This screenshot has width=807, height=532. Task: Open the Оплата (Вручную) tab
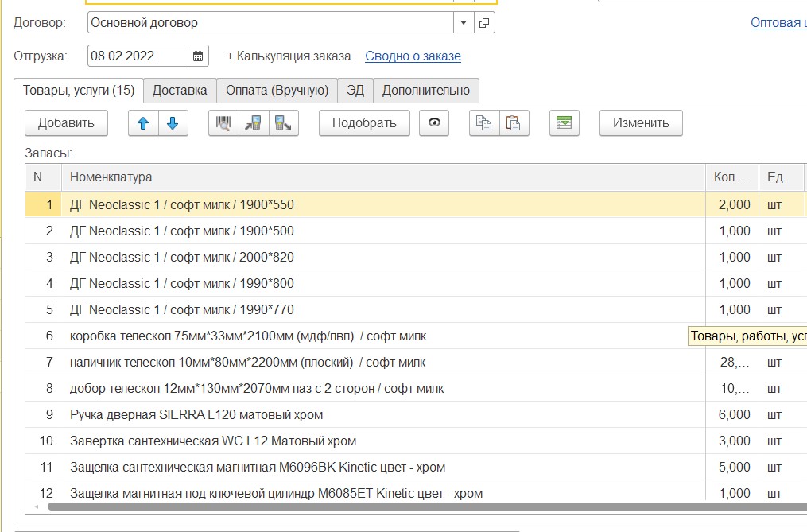277,91
